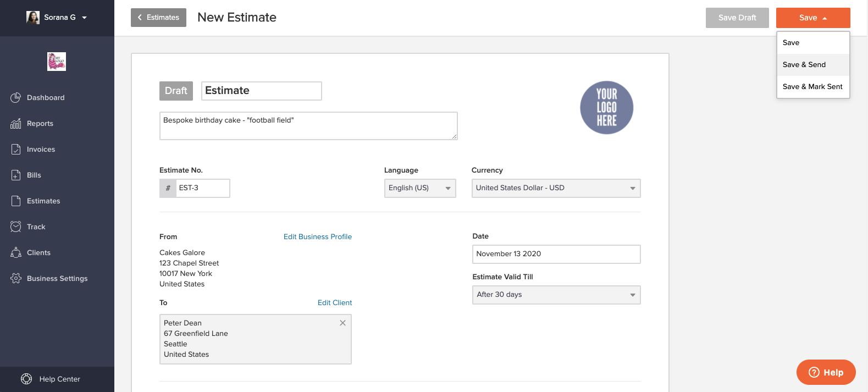Choose Save & Send from menu
This screenshot has width=868, height=392.
[x=804, y=65]
